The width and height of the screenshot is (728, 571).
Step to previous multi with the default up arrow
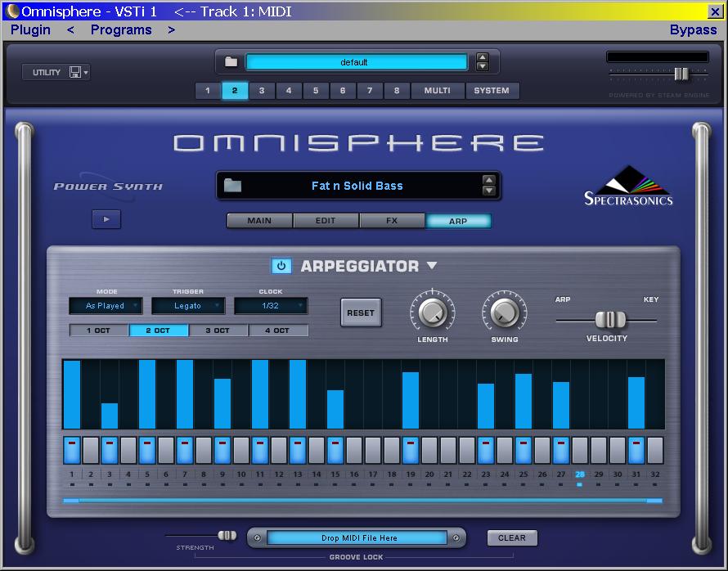pos(483,57)
